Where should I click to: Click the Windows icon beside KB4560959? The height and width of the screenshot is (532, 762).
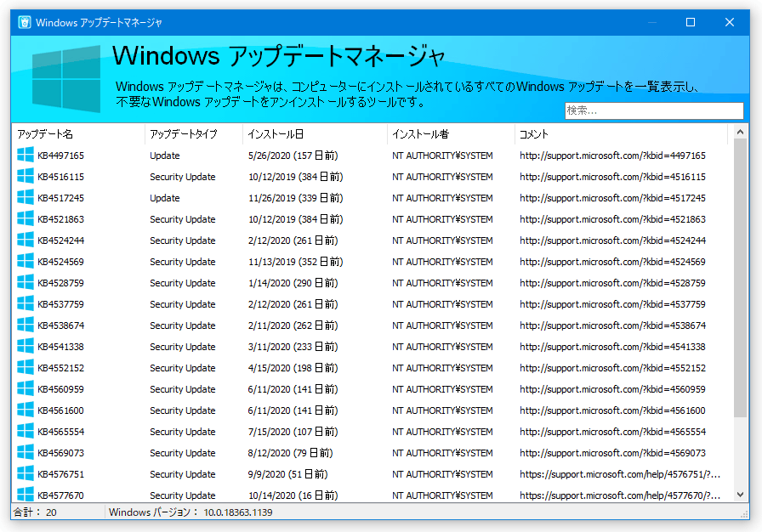tap(26, 389)
